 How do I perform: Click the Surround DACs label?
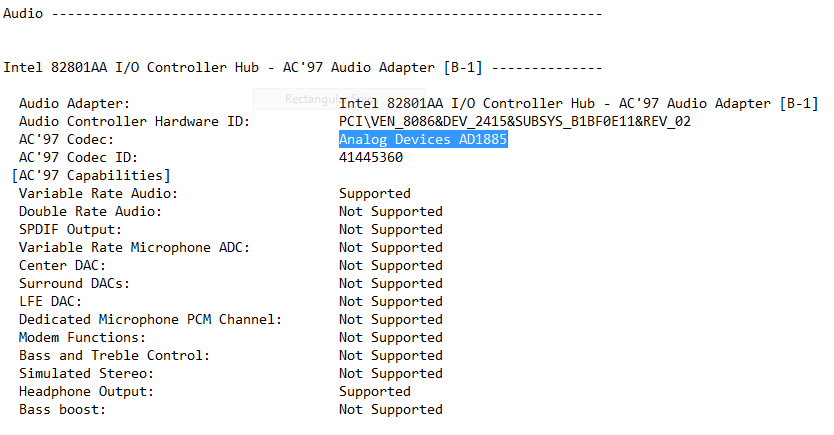[x=74, y=284]
